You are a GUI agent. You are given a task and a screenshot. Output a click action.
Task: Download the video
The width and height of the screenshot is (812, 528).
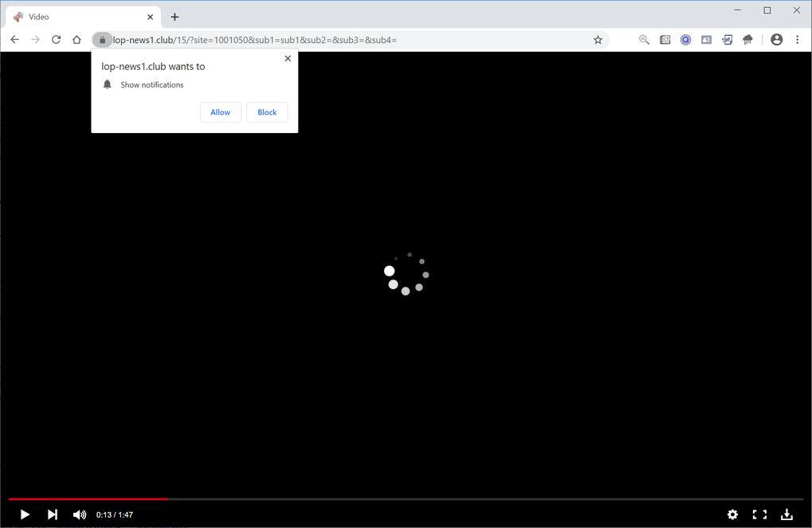tap(787, 514)
